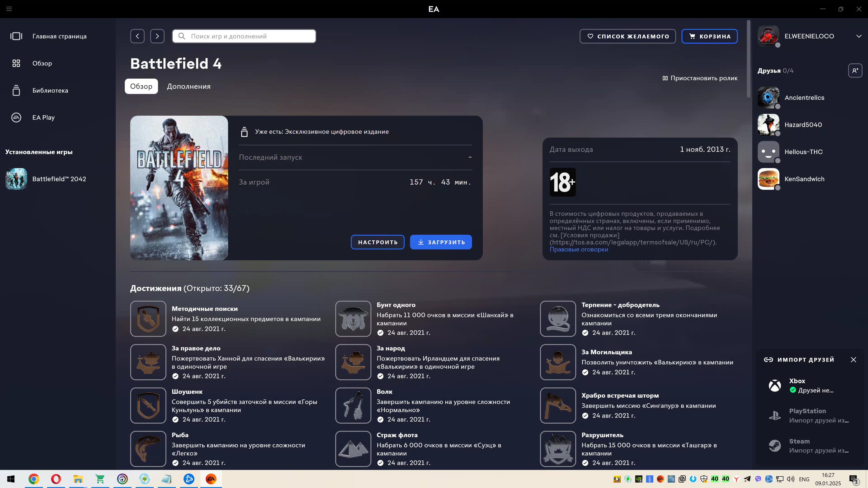Click the Настроить button

pos(377,242)
